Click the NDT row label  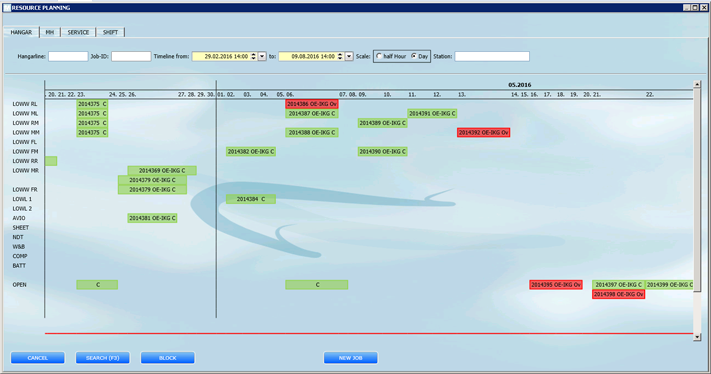click(x=18, y=237)
